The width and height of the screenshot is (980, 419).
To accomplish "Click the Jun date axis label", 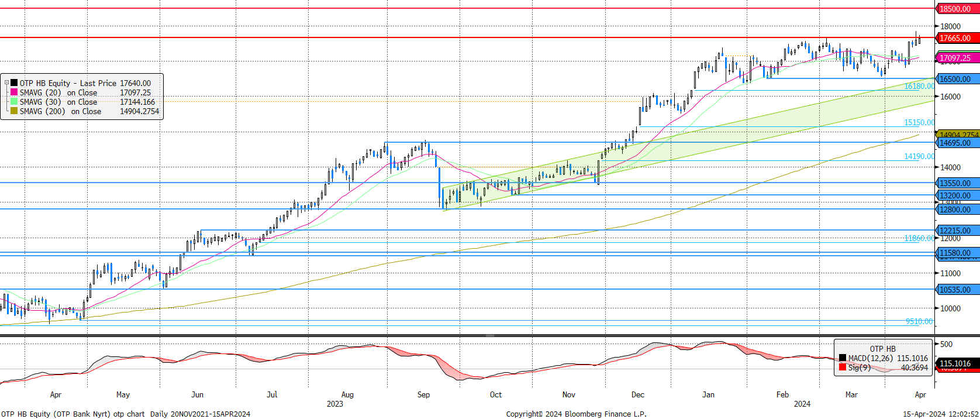I will 198,394.
